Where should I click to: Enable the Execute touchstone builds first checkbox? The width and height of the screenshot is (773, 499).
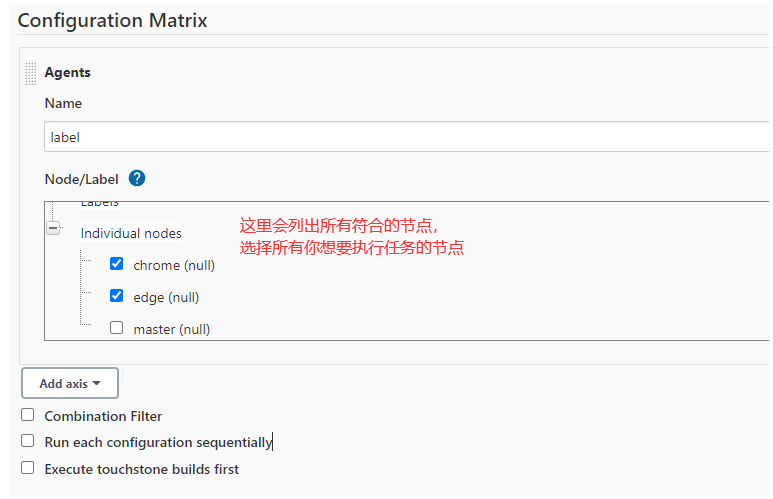point(28,468)
